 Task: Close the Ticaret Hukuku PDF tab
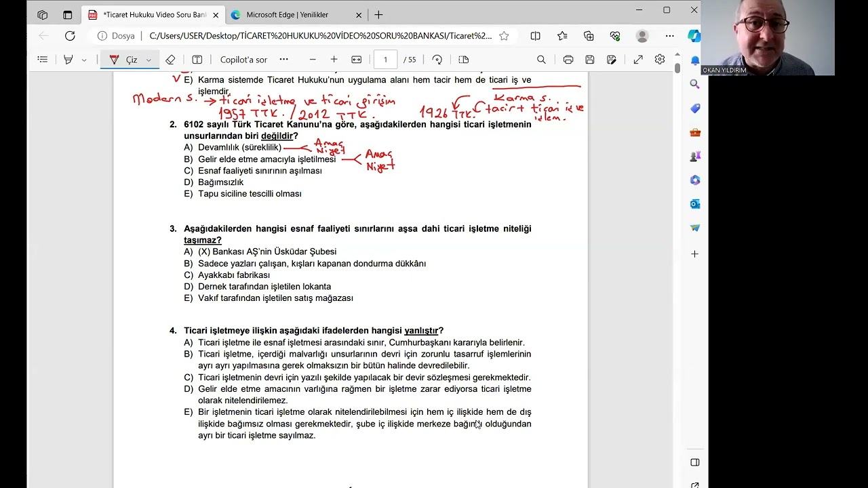coord(216,15)
